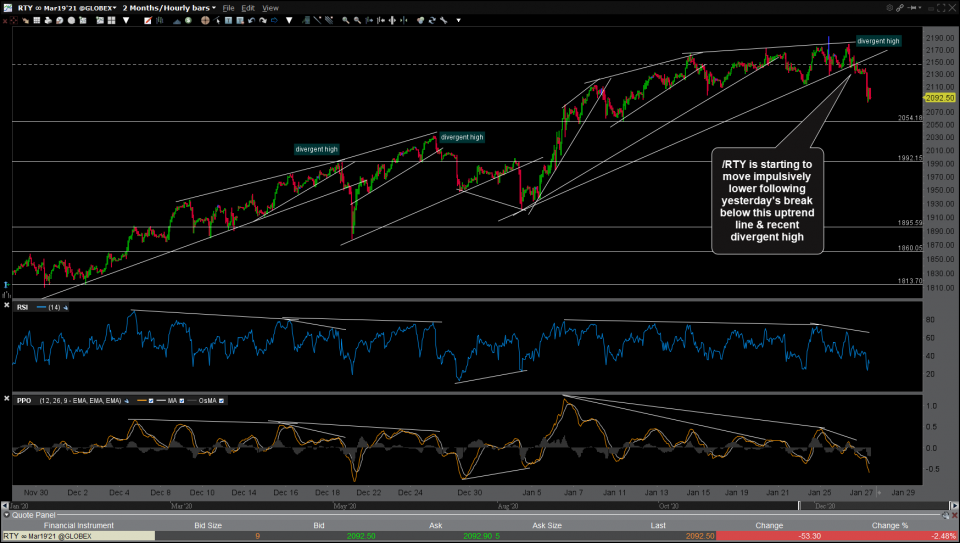The height and width of the screenshot is (543, 960).
Task: Open the Edit menu
Action: point(248,7)
